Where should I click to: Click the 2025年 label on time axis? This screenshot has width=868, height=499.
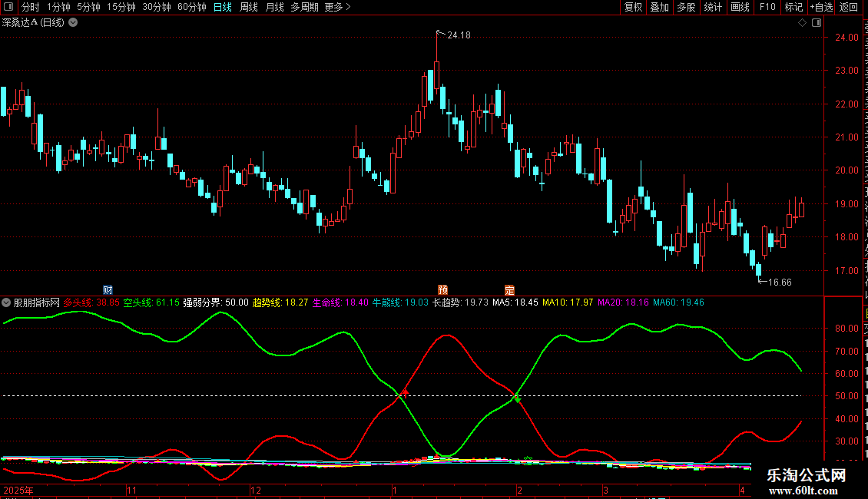18,490
